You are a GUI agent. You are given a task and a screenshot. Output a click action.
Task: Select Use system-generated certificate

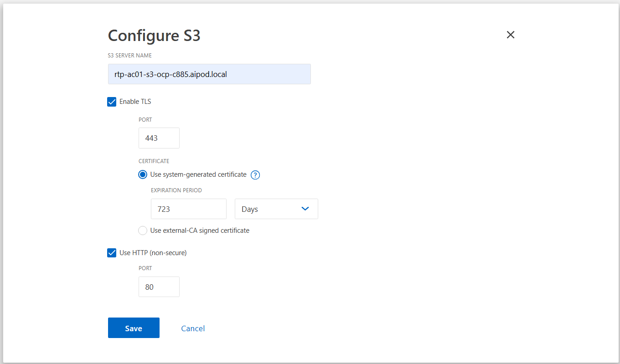coord(143,174)
